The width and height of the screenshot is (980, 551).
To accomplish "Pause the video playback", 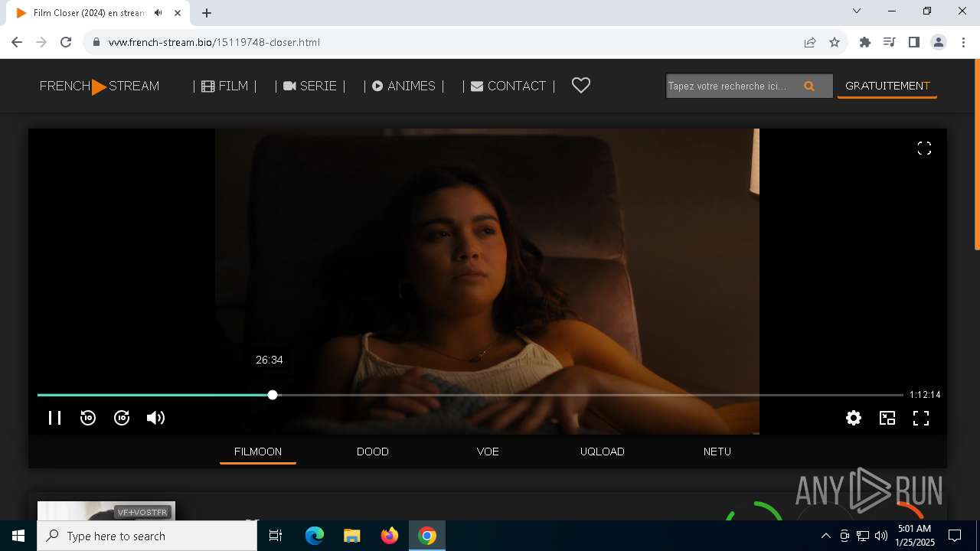I will point(54,418).
